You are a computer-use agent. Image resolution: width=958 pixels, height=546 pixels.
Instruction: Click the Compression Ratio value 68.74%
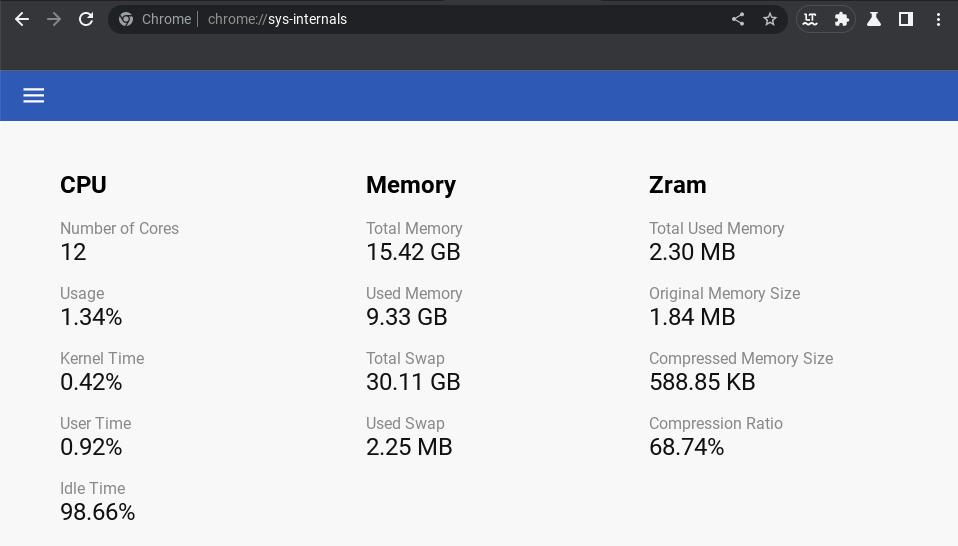click(x=687, y=447)
